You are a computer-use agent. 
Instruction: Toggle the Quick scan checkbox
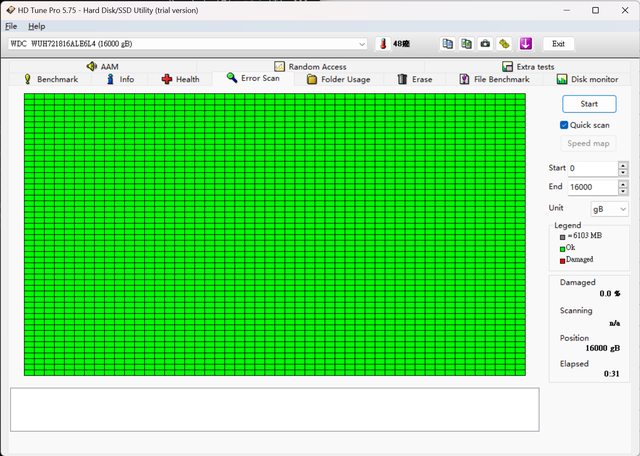coord(564,125)
